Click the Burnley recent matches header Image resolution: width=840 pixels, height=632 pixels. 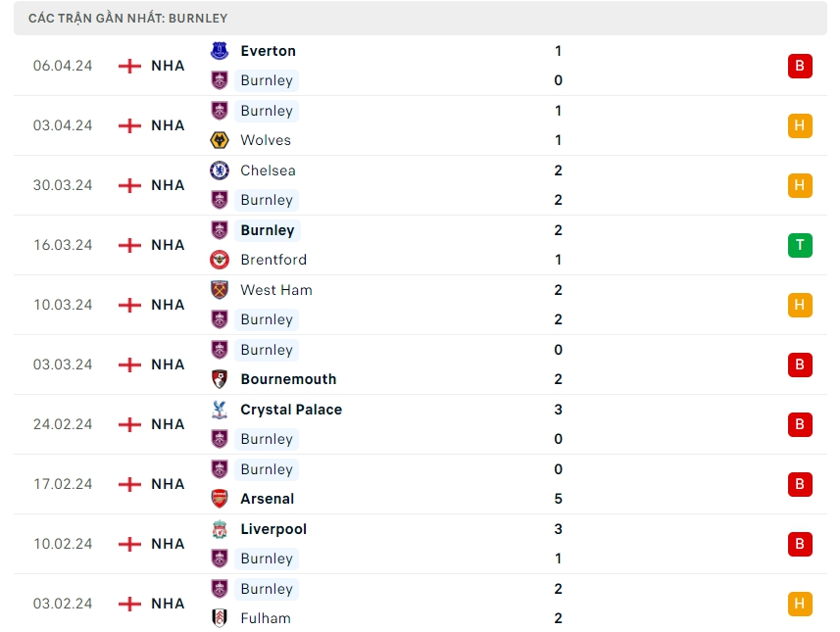tap(128, 18)
